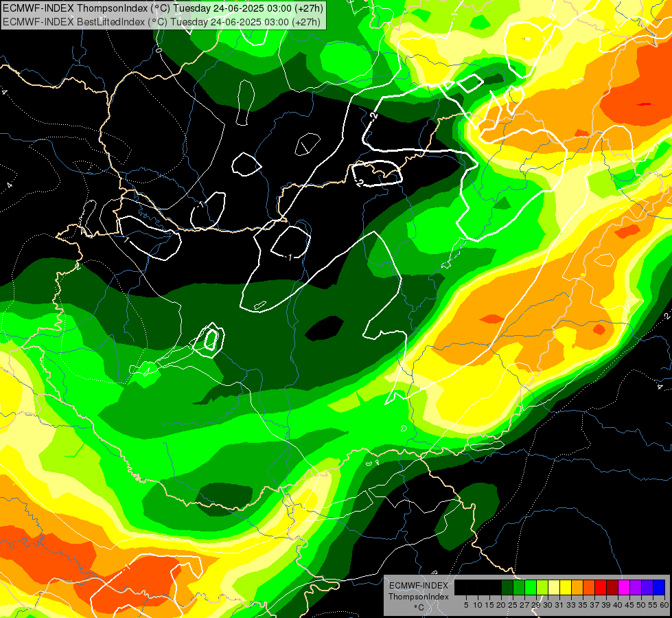The height and width of the screenshot is (618, 672).
Task: Click the violet 50–55 legend swatch
Action: [x=647, y=587]
